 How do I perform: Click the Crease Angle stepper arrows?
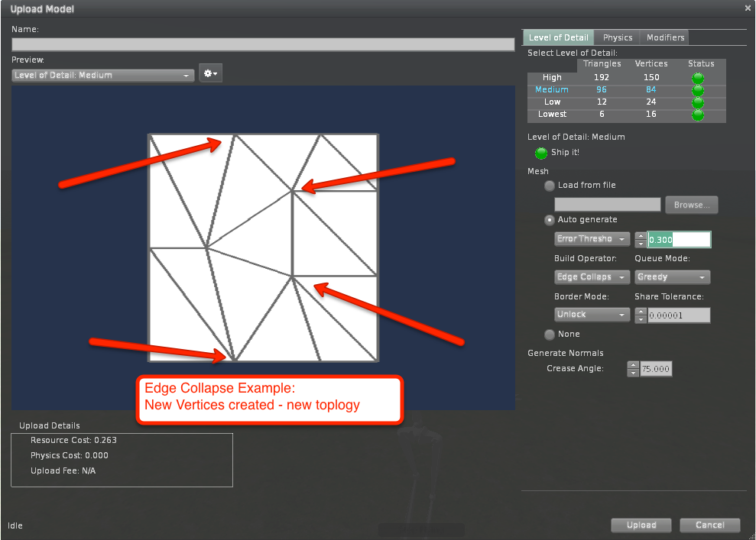point(632,369)
